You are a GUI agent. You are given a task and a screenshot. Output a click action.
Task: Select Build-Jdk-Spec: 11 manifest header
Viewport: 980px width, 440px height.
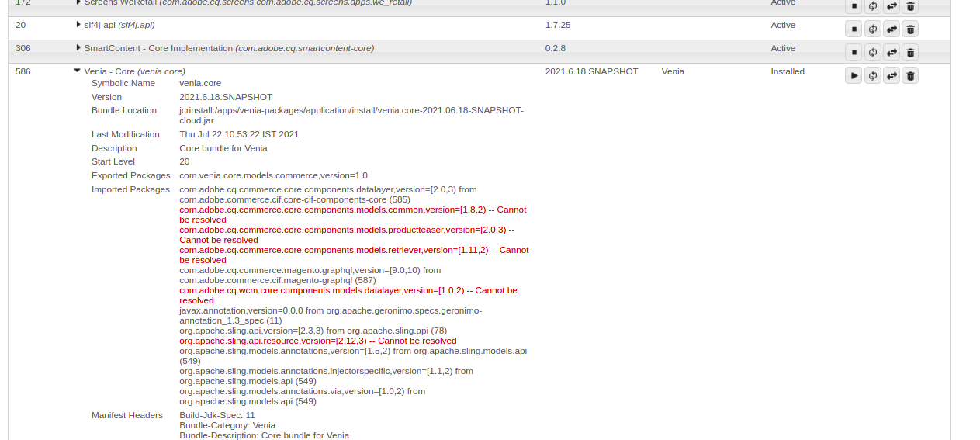click(217, 415)
